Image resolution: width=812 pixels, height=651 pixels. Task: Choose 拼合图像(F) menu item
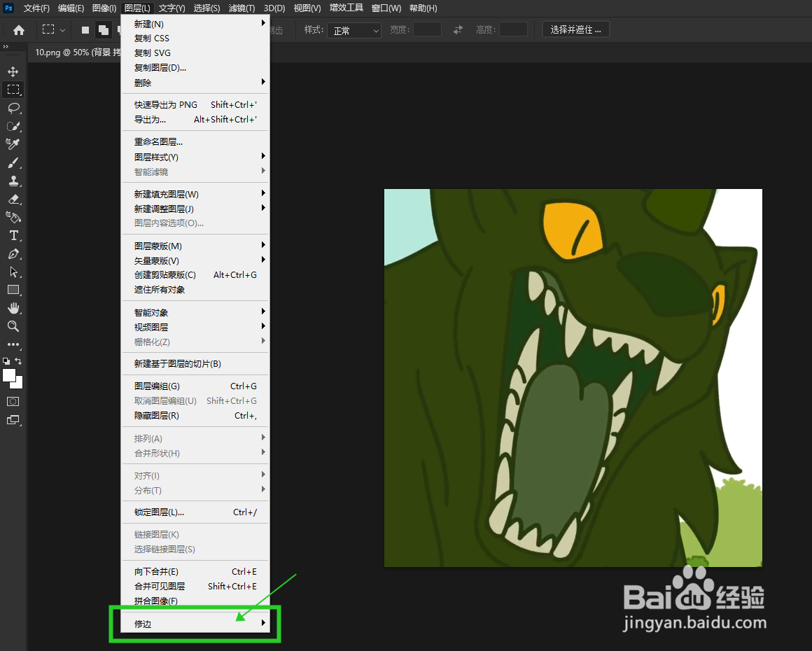[195, 601]
